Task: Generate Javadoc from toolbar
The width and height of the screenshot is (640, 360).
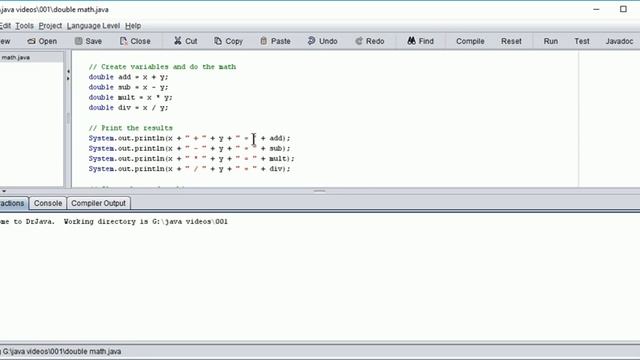Action: [x=619, y=41]
